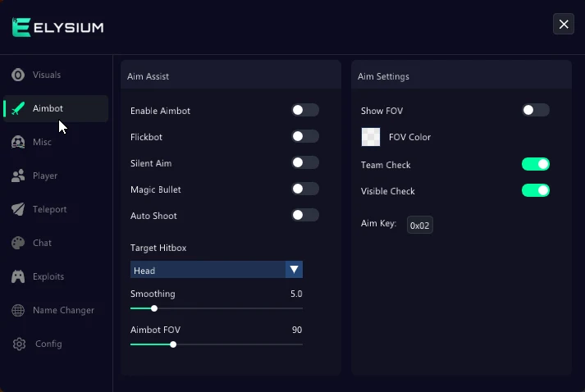Switch on Auto Shoot

[x=305, y=215]
